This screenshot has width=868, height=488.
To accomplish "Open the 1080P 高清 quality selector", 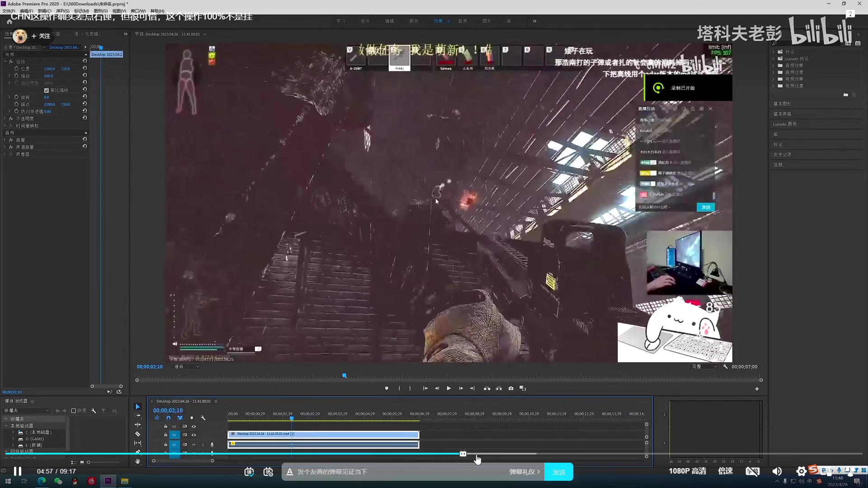I will coord(687,471).
